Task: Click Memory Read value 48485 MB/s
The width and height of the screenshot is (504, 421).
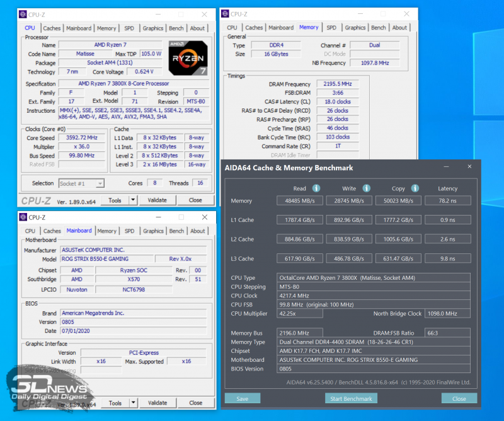Action: click(300, 200)
